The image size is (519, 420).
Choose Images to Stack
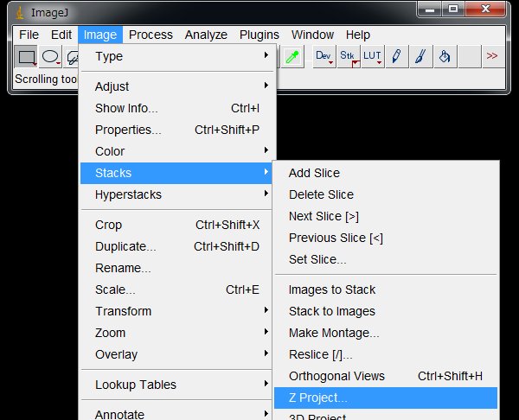386,290
